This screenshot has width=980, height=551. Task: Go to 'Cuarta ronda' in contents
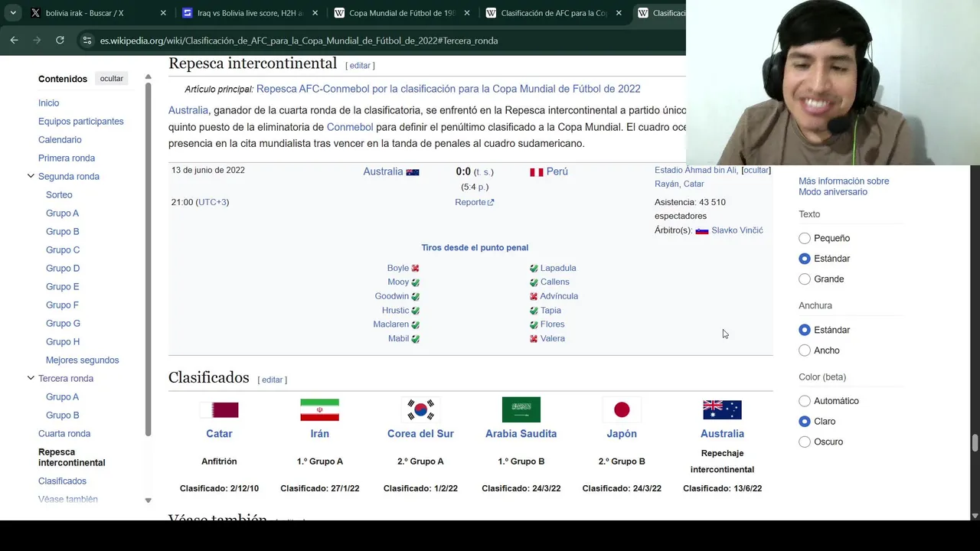(64, 433)
